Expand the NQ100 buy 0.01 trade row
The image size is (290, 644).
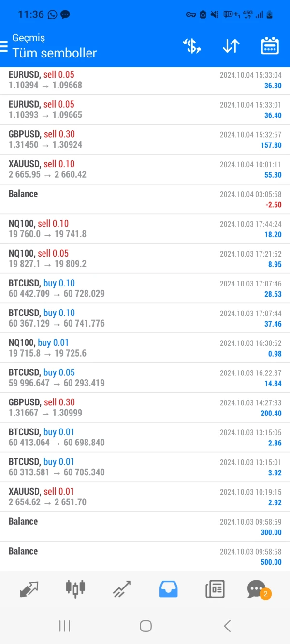pos(145,348)
